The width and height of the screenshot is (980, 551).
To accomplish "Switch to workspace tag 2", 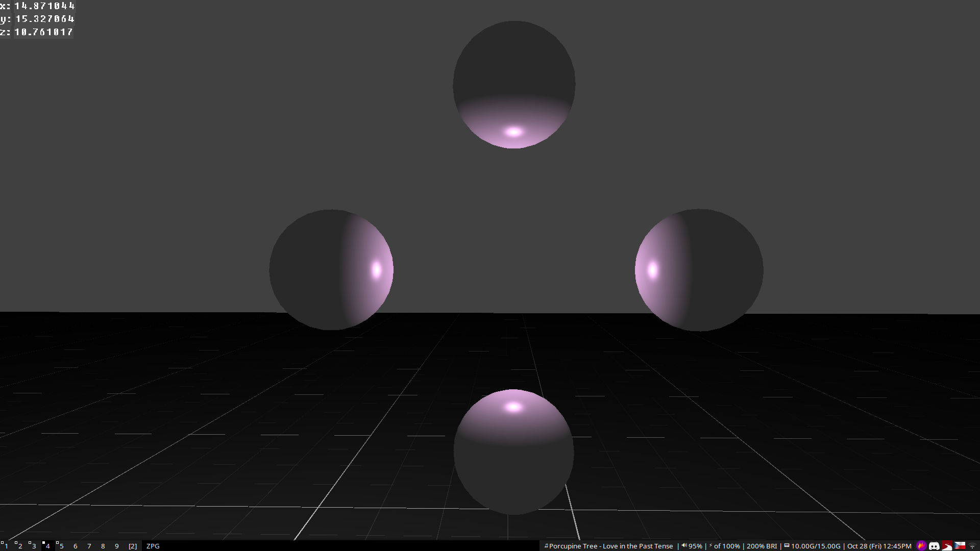I will pyautogui.click(x=20, y=546).
